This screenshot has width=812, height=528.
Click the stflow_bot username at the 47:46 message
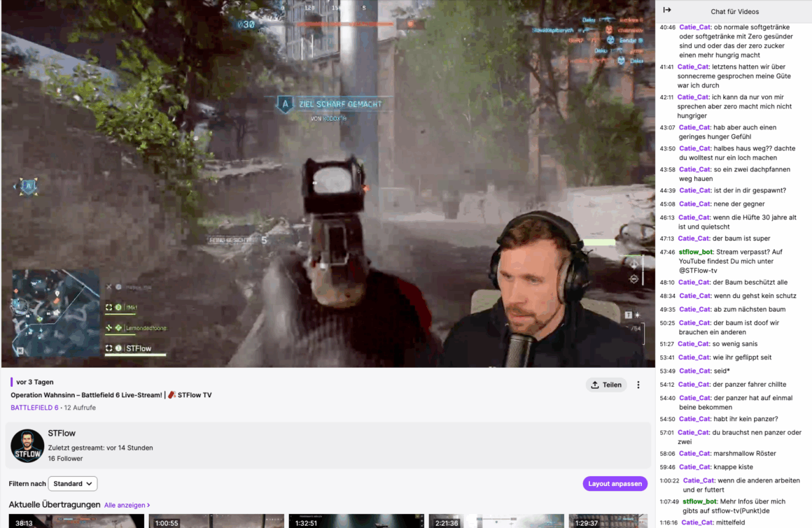tap(696, 252)
